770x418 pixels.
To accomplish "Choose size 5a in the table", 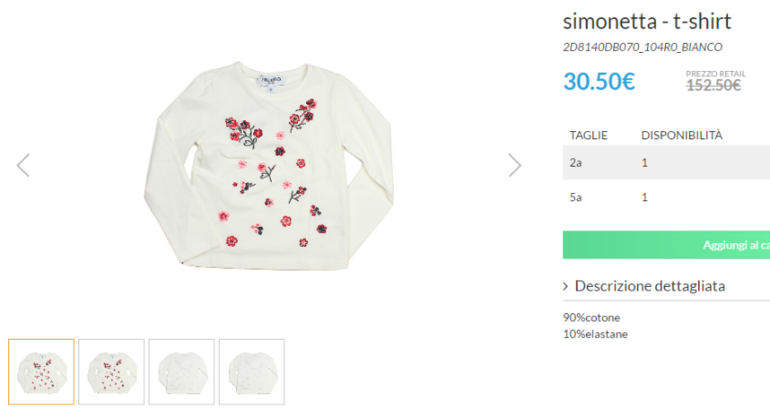I will (x=576, y=197).
